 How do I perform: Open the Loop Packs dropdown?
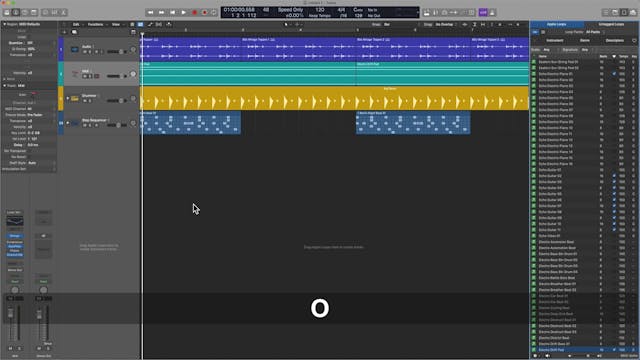[593, 32]
